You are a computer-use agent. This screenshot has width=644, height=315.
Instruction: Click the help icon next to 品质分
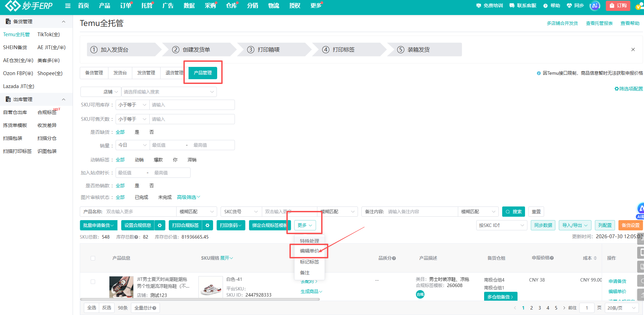(x=394, y=258)
